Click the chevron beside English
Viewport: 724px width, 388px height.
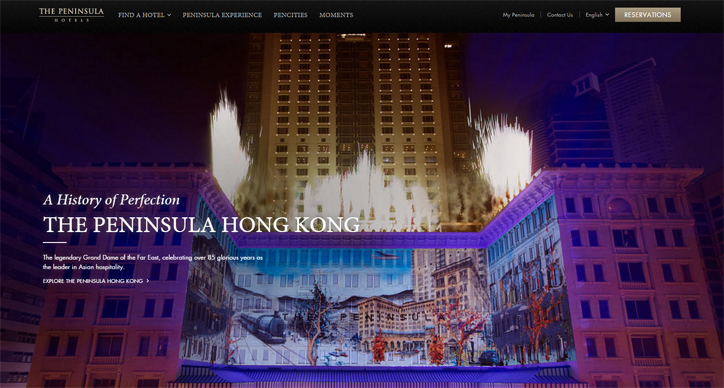pyautogui.click(x=607, y=15)
